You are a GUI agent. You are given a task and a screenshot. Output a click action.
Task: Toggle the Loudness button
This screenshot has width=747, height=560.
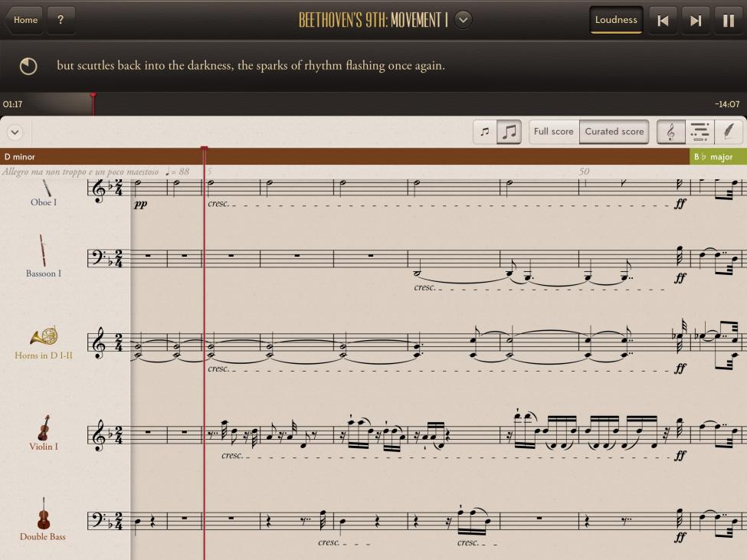point(616,20)
